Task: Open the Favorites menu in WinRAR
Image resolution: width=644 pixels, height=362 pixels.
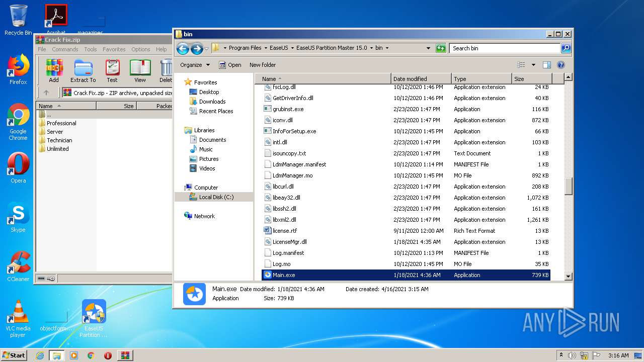Action: pyautogui.click(x=114, y=49)
